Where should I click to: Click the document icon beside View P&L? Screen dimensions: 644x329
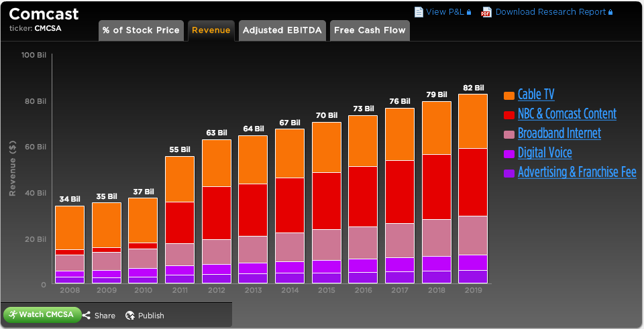[419, 11]
